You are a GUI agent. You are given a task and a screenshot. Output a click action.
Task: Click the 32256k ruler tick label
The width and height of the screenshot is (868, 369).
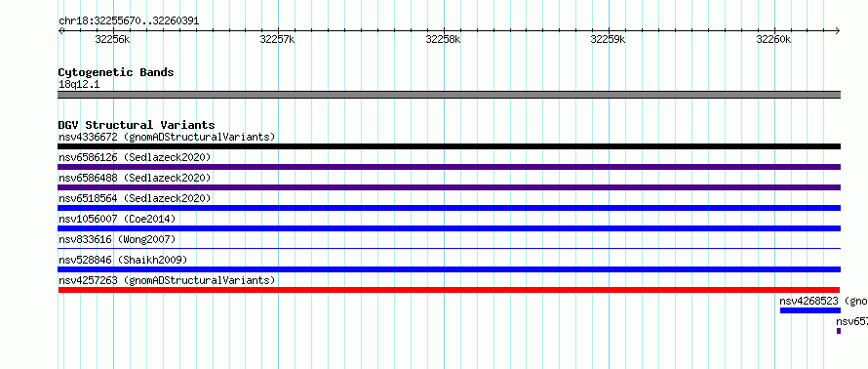click(x=112, y=39)
